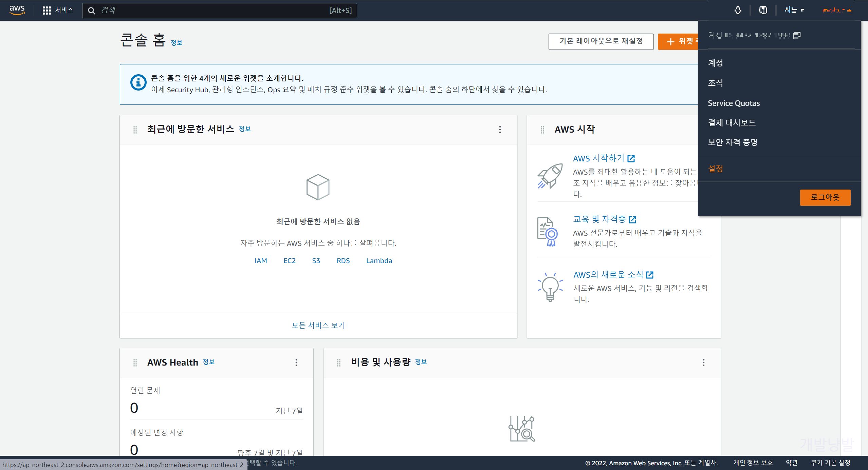Expand the region selector dropdown

(x=794, y=10)
